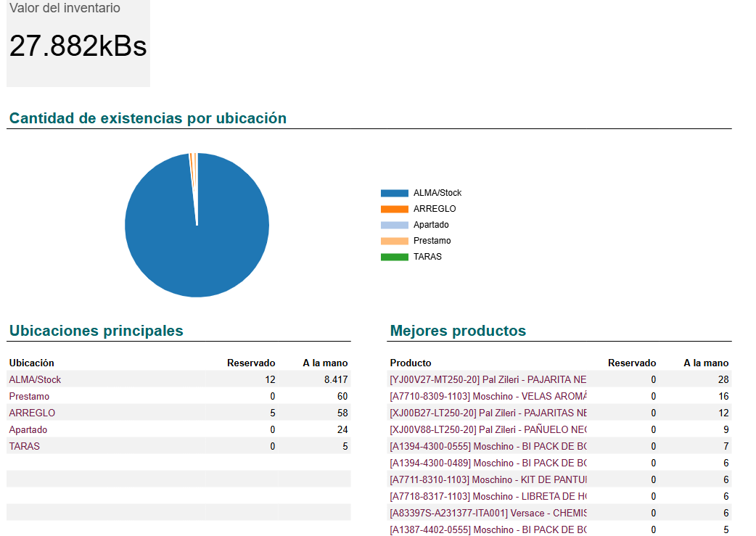Click the light orange Prestamo legend swatch
Image resolution: width=756 pixels, height=536 pixels.
click(395, 241)
